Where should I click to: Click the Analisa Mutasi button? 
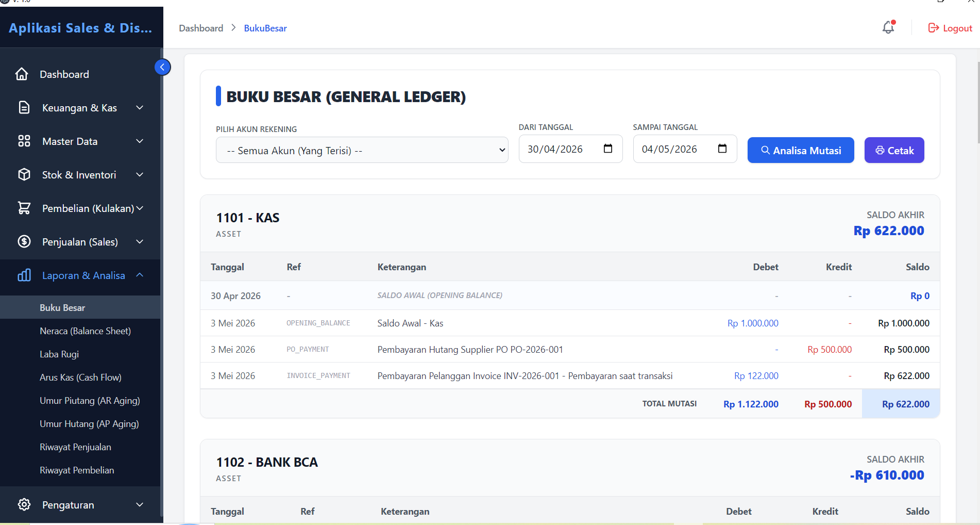(801, 150)
